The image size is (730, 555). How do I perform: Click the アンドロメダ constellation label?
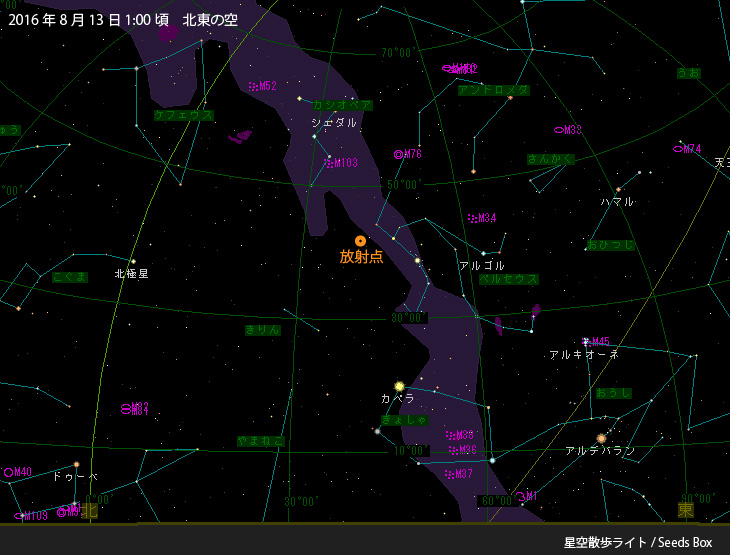(x=493, y=90)
